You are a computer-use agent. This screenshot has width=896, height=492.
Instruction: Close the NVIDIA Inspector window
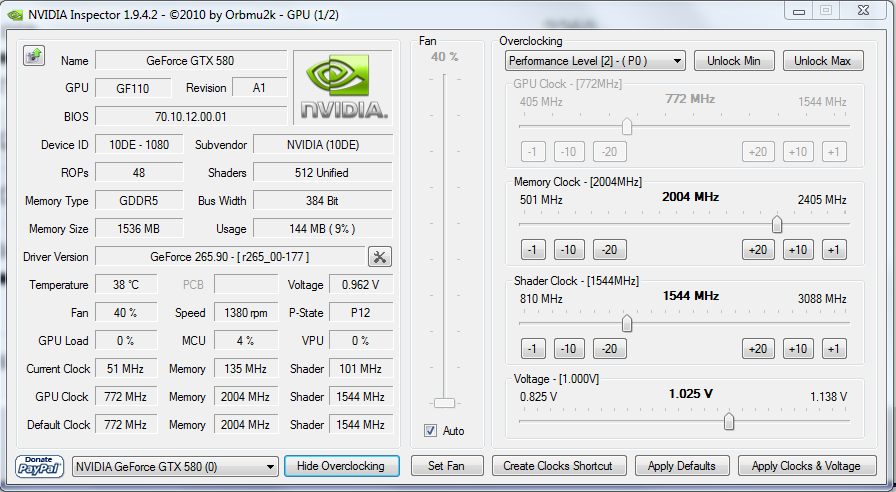tap(863, 10)
